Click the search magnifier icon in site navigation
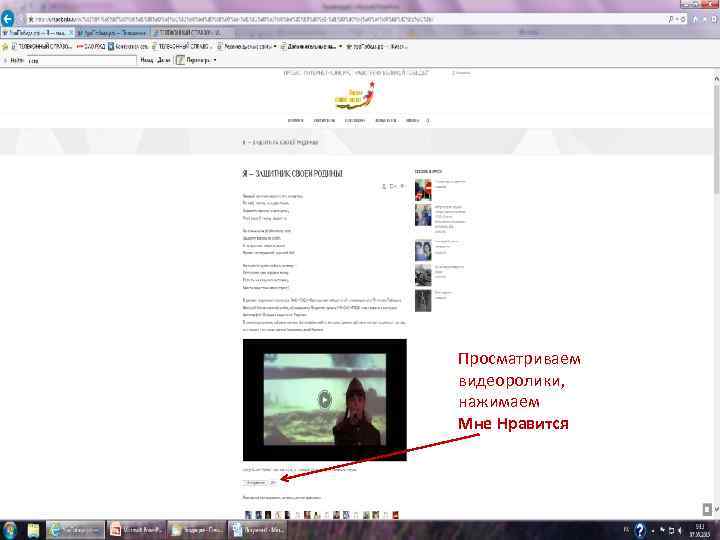Screen dimensions: 720x540 pos(428,120)
